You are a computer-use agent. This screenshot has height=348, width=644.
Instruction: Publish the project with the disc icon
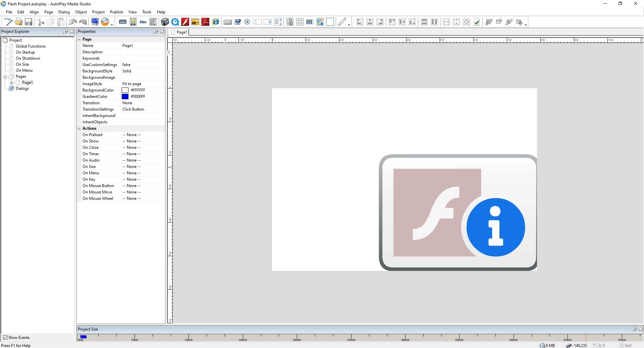pos(105,22)
